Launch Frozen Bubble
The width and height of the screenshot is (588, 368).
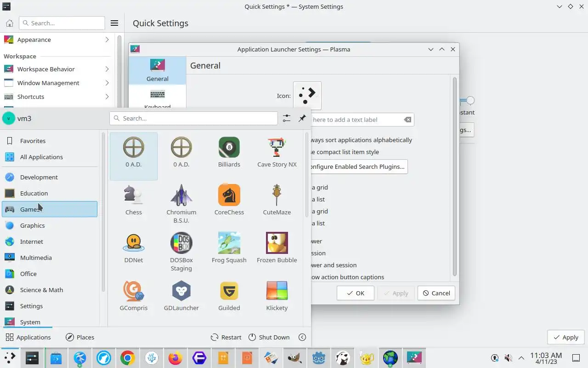click(277, 248)
